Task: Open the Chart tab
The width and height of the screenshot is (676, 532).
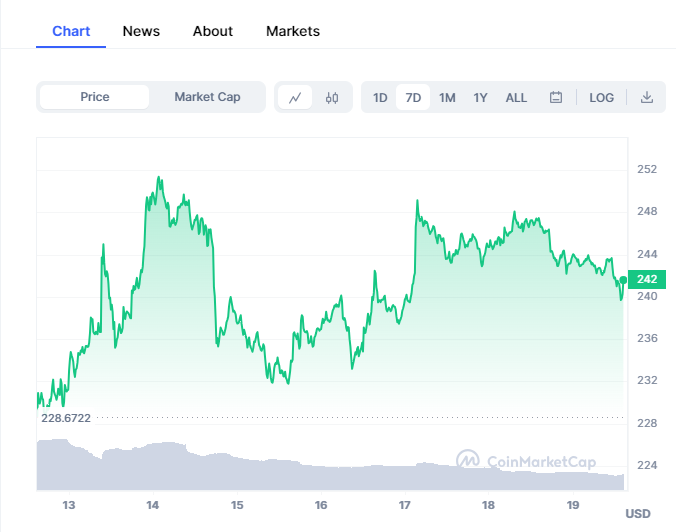Action: pos(71,31)
